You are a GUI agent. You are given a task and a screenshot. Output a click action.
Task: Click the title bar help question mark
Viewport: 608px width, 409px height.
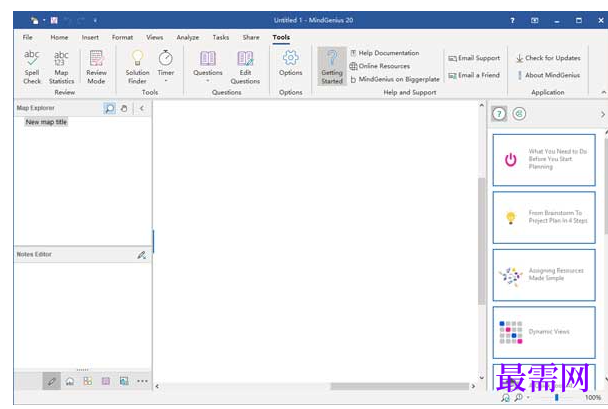click(512, 20)
